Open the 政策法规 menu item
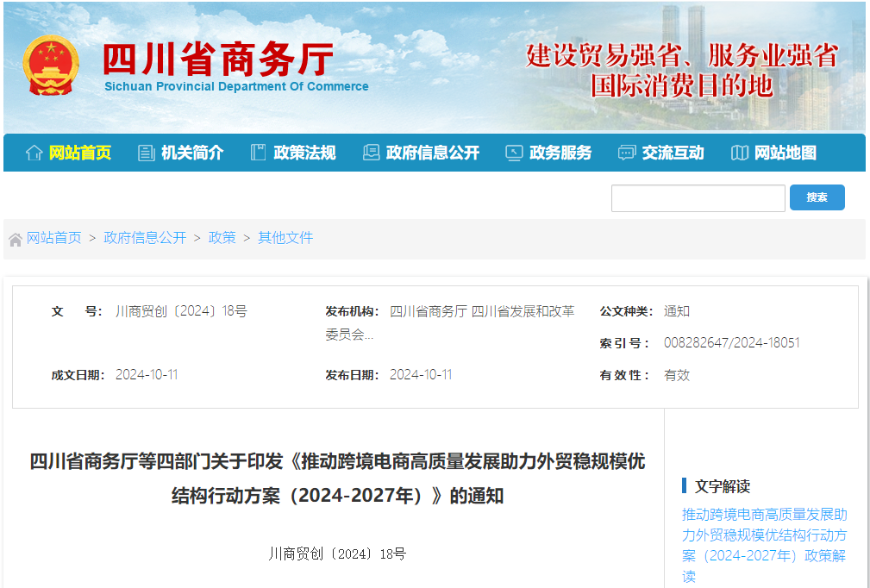870x588 pixels. 304,153
